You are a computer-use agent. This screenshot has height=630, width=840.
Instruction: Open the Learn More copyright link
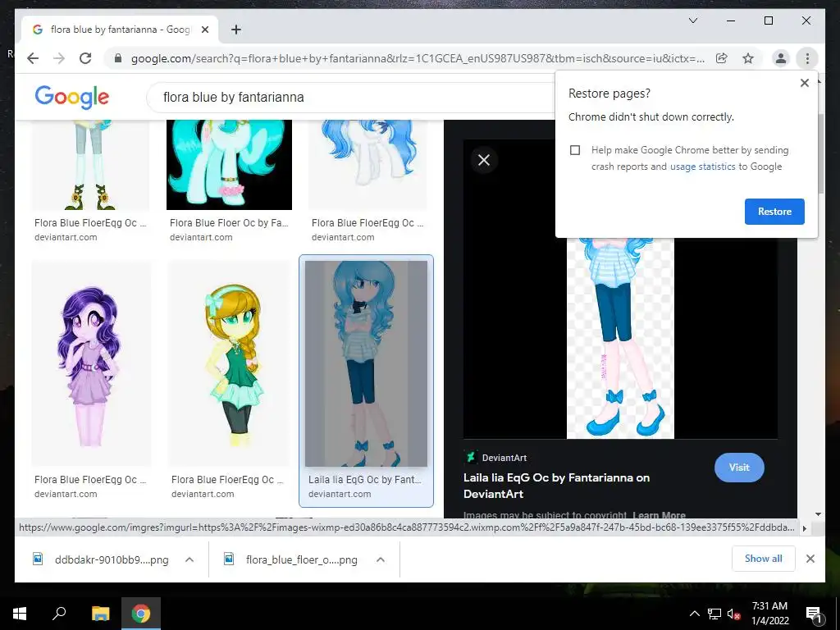(x=659, y=515)
